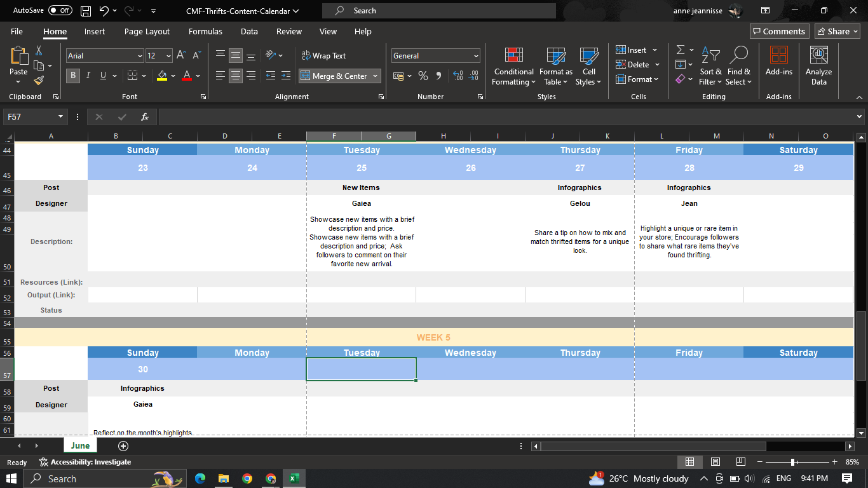Open the File menu
The width and height of the screenshot is (868, 488).
17,31
